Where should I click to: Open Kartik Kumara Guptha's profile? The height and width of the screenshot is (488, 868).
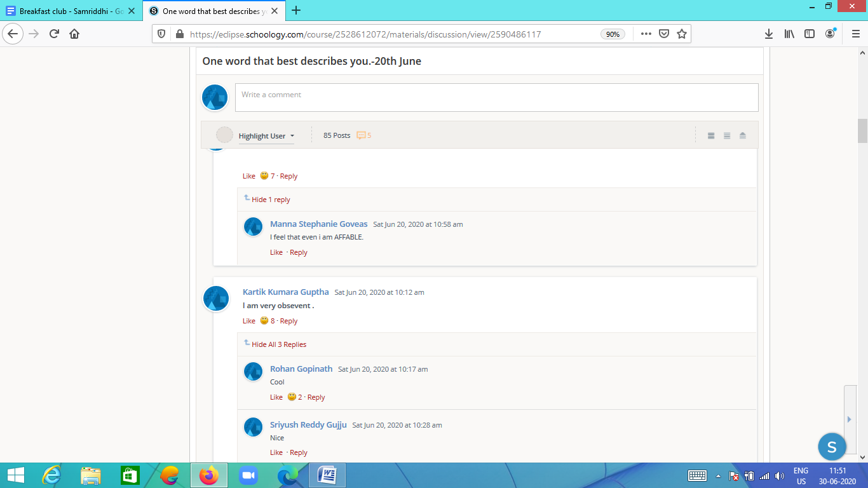(286, 292)
